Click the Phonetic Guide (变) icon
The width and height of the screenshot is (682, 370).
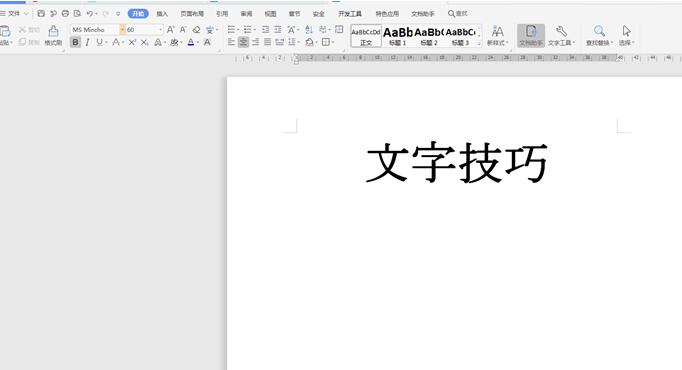pyautogui.click(x=210, y=30)
